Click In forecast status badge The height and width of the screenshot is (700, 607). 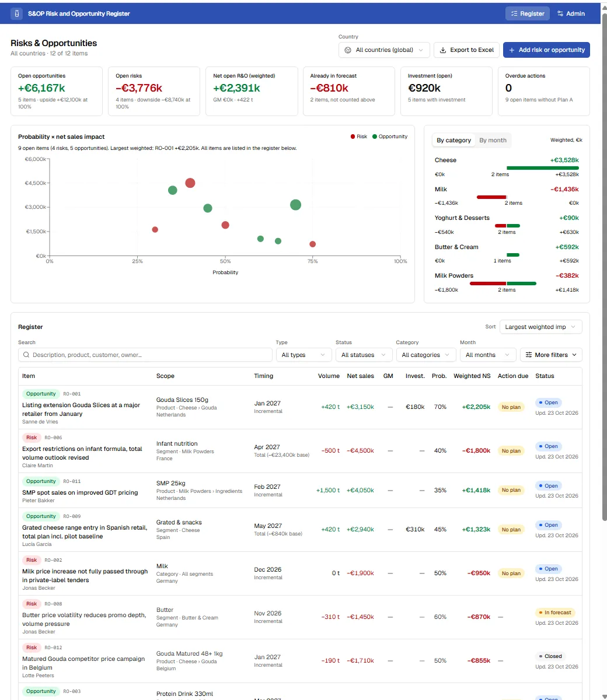(x=555, y=612)
